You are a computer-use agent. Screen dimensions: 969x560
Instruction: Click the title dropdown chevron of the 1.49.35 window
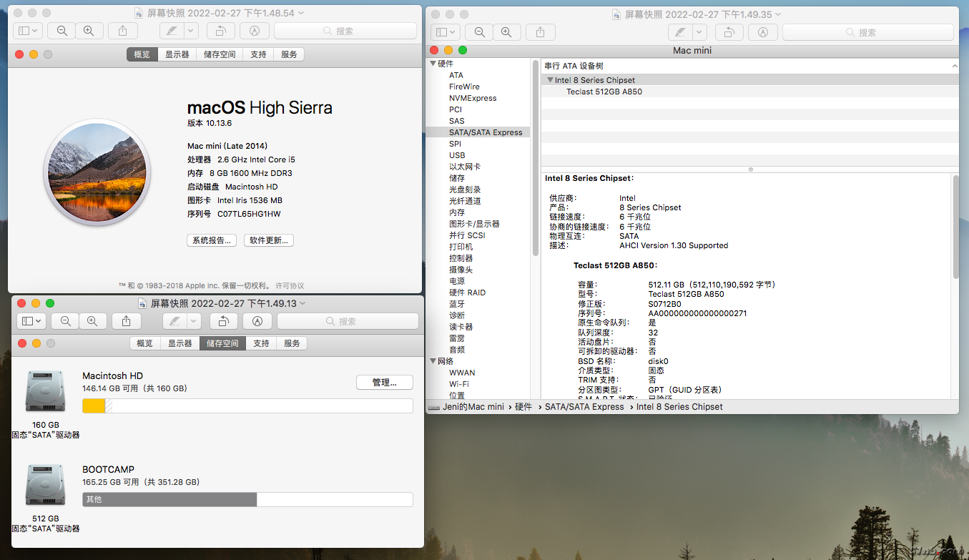click(778, 14)
